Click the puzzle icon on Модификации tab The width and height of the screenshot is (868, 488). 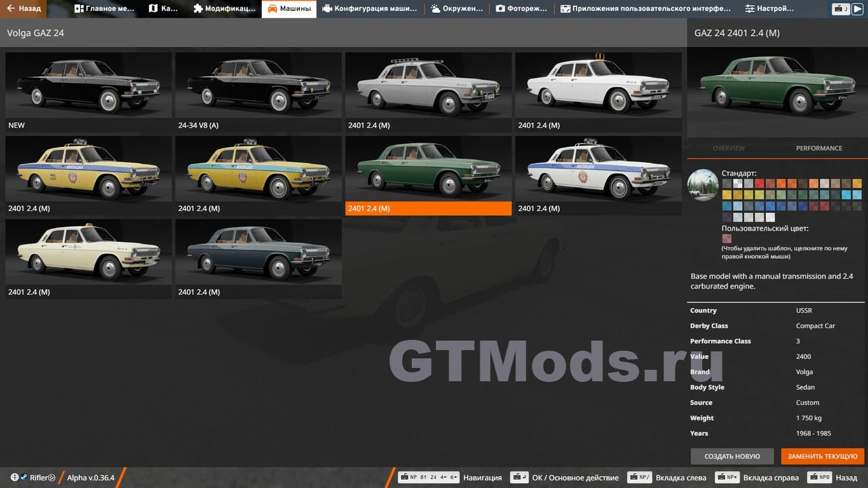tap(198, 9)
